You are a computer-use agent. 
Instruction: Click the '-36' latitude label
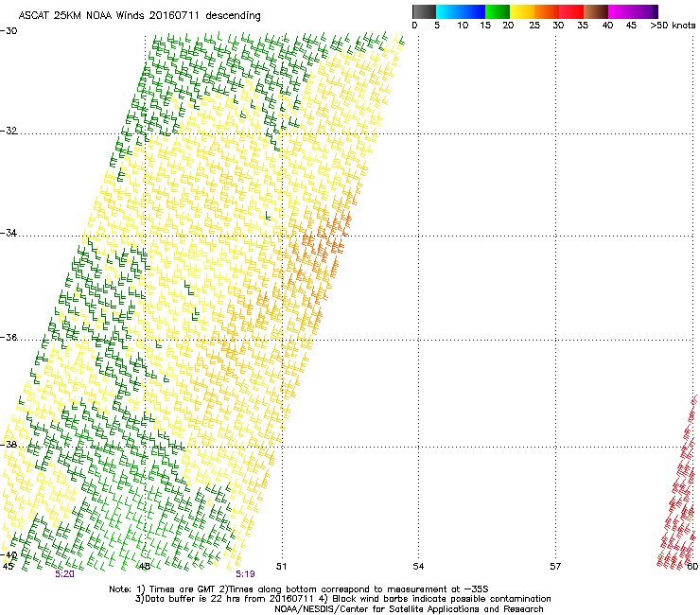pyautogui.click(x=9, y=337)
